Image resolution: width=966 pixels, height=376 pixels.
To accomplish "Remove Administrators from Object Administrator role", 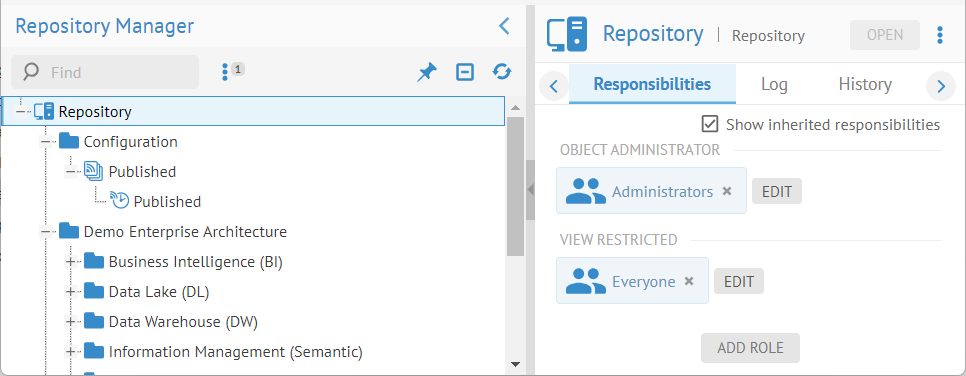I will tap(727, 191).
